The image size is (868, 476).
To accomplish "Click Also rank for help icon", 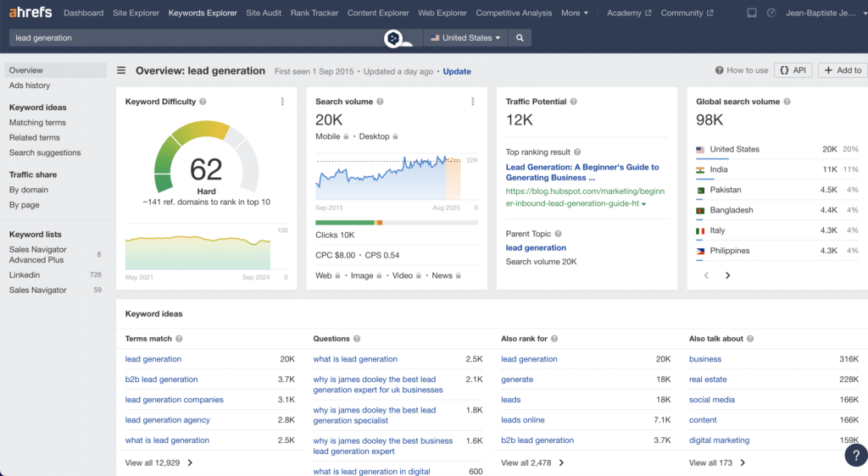I will pos(554,339).
